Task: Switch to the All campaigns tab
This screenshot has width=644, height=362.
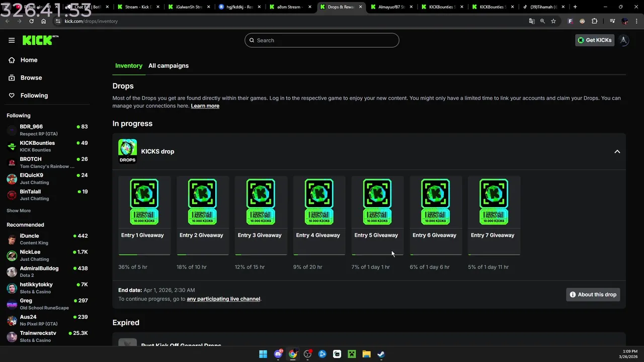Action: (169, 66)
